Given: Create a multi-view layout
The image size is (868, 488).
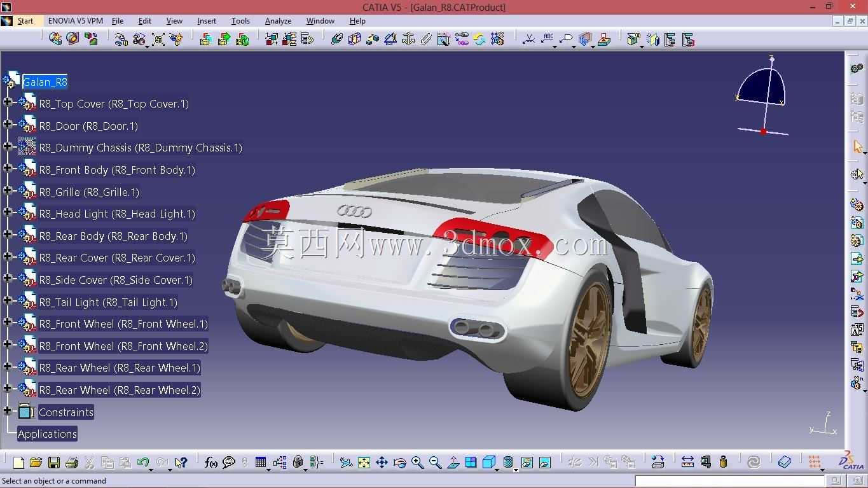Looking at the screenshot, I should (x=471, y=463).
